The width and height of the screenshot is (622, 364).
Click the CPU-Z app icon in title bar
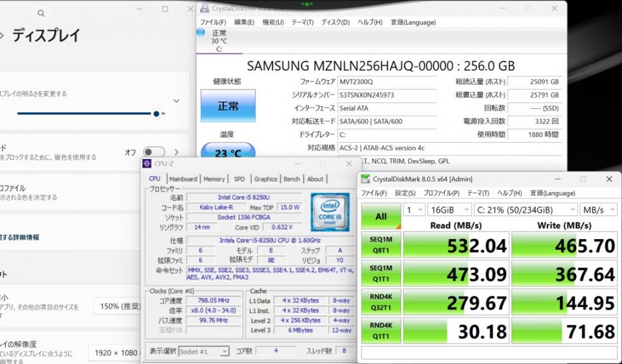[x=147, y=163]
